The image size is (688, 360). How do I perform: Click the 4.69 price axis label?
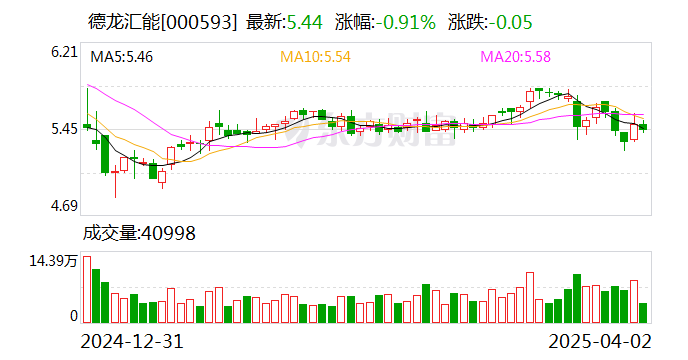64,205
